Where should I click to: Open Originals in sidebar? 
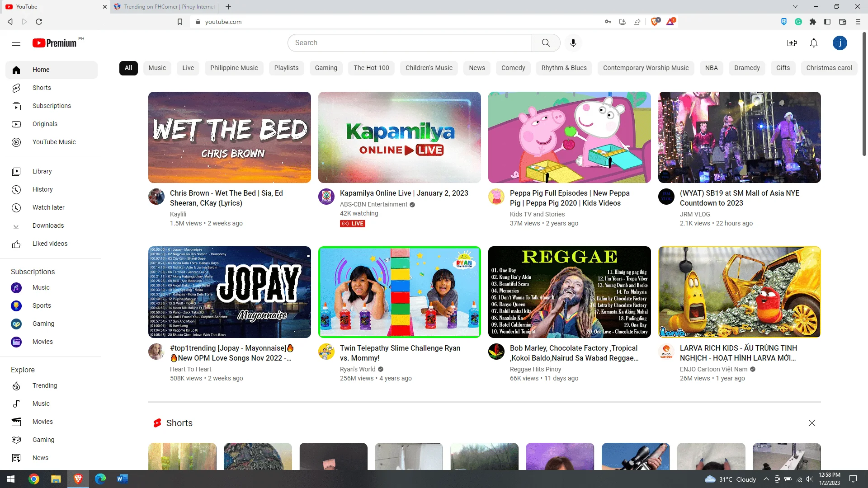tap(52, 124)
